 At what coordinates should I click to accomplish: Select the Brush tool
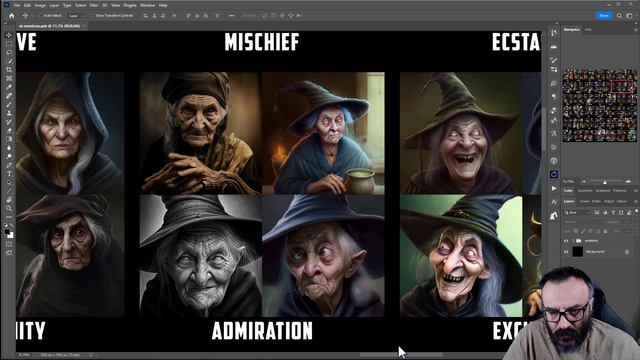pos(9,104)
